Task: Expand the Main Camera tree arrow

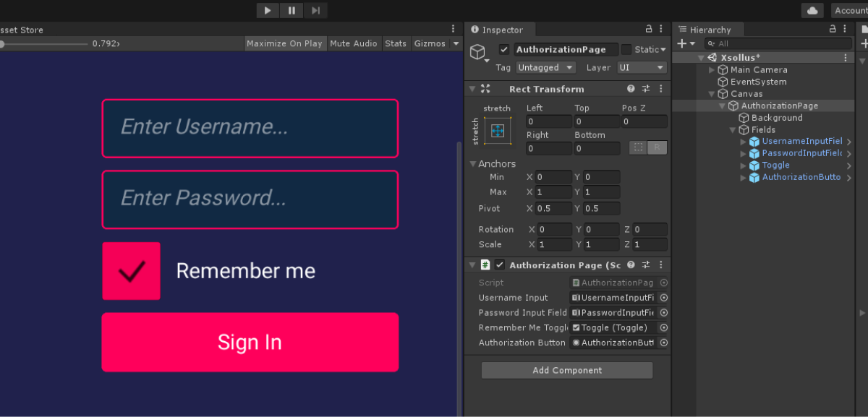Action: (x=712, y=70)
